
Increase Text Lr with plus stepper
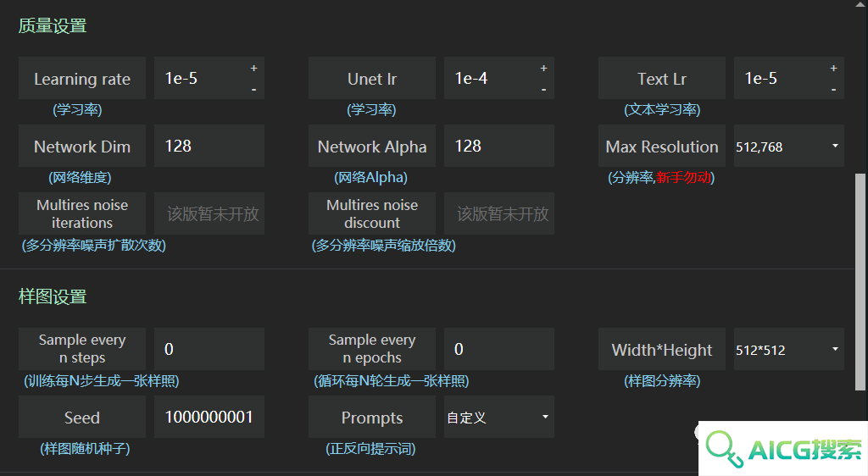[833, 68]
